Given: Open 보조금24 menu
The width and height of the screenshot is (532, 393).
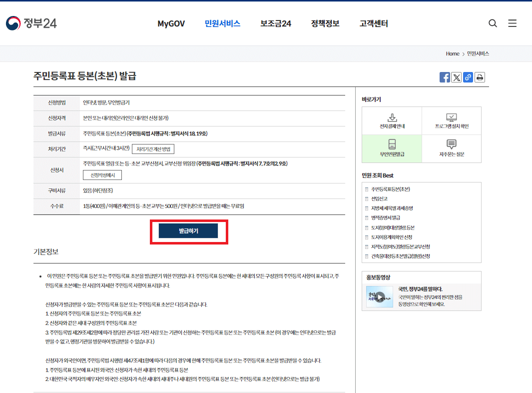Looking at the screenshot, I should [x=276, y=23].
